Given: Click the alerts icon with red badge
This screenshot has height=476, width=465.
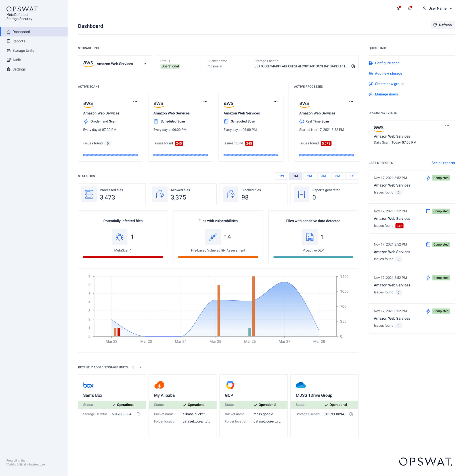Looking at the screenshot, I should 399,8.
